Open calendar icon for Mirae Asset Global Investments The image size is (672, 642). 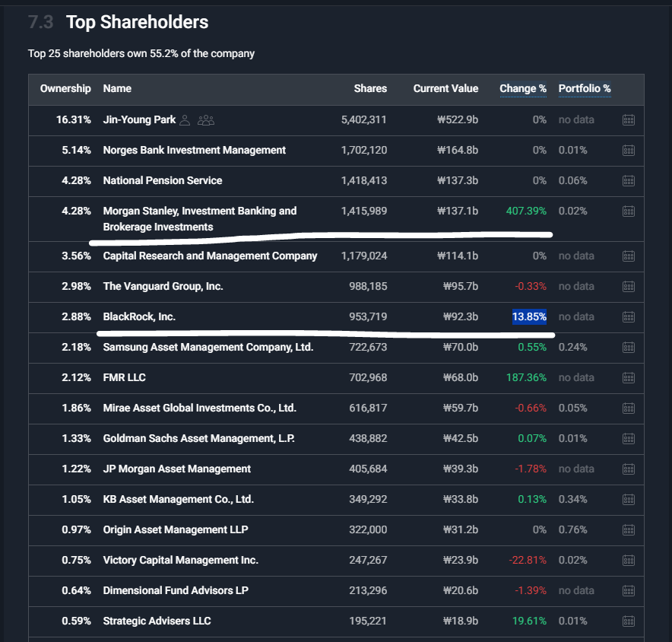click(x=628, y=408)
